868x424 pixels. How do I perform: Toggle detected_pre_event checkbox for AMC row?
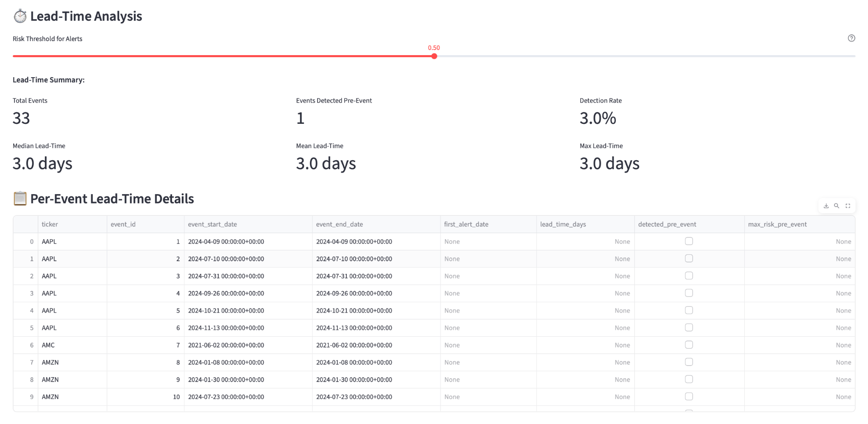pos(689,345)
